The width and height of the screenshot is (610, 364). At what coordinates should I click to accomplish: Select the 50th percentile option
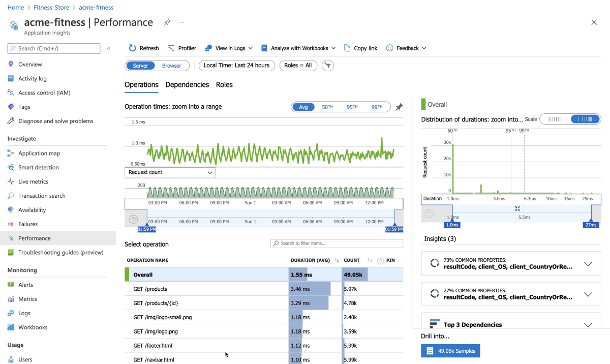click(327, 107)
